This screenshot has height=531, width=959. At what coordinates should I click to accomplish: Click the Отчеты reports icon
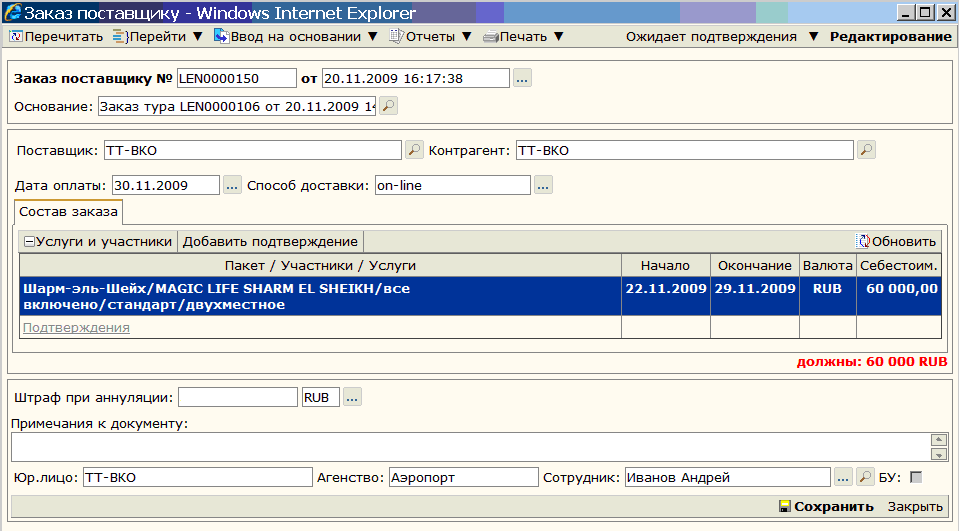396,36
